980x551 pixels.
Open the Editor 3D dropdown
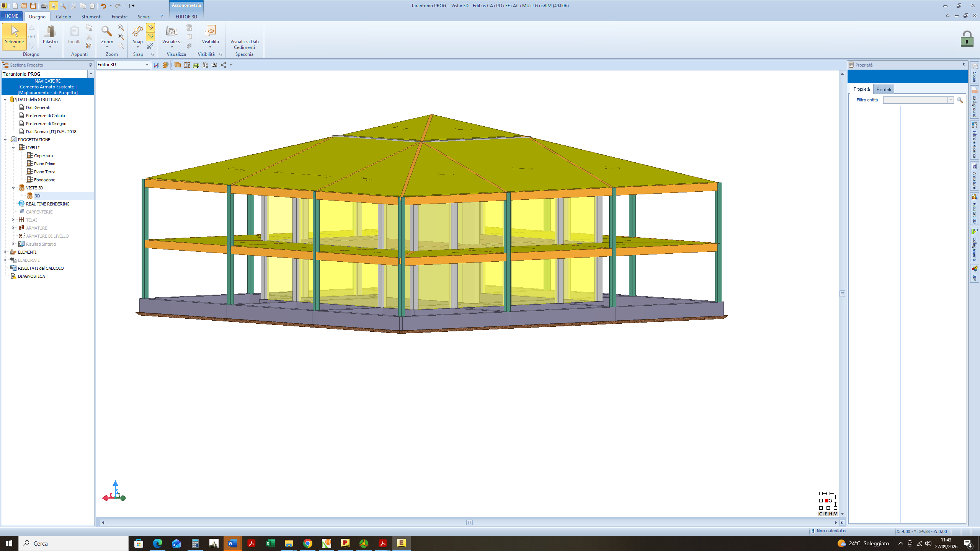coord(147,65)
